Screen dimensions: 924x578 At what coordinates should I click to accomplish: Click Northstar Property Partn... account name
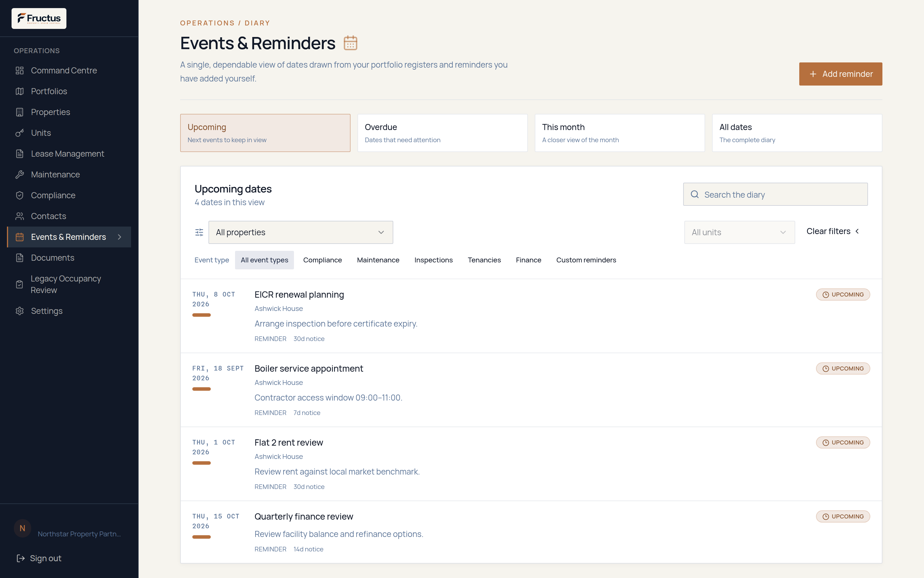(x=79, y=534)
